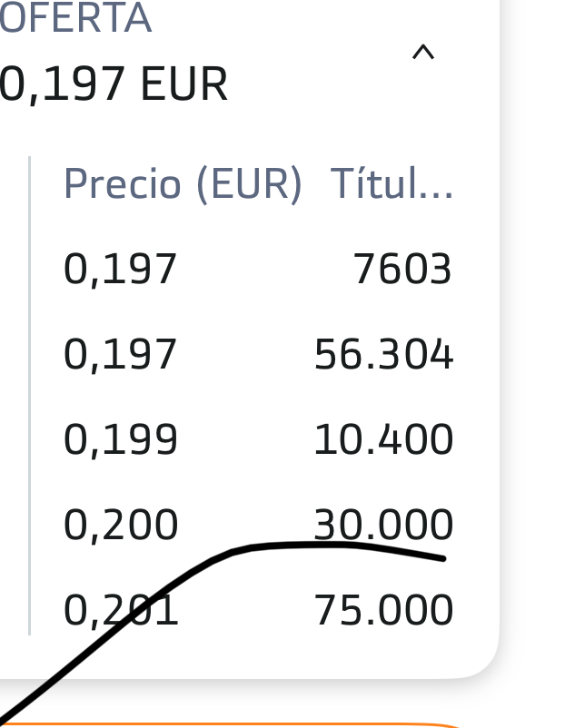
Task: Select the price 0,199 row
Action: (x=258, y=439)
